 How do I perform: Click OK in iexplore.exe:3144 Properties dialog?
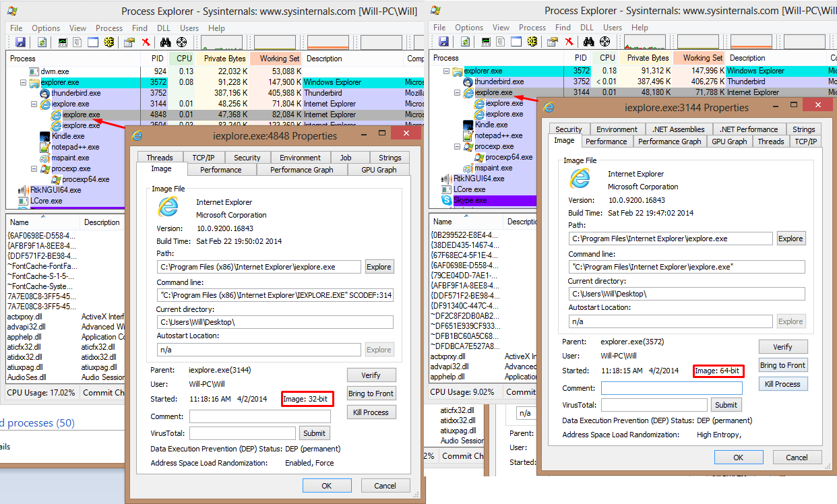tap(739, 458)
